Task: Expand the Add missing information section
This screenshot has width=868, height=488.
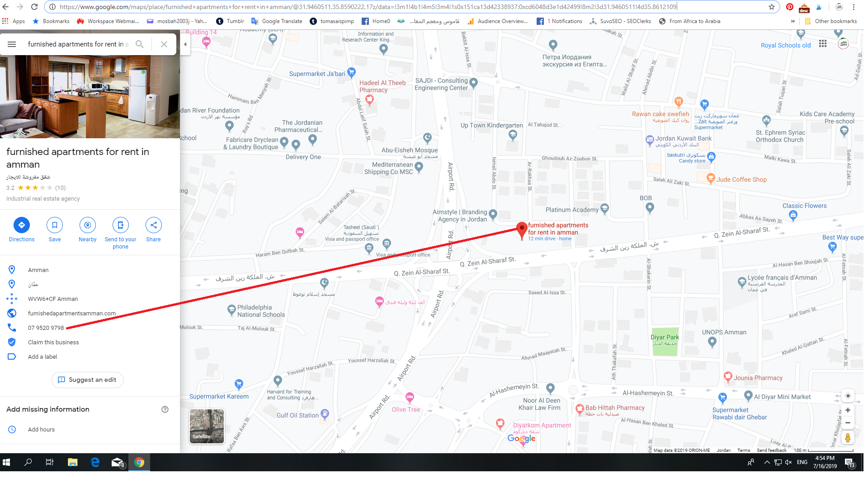Action: (x=47, y=409)
